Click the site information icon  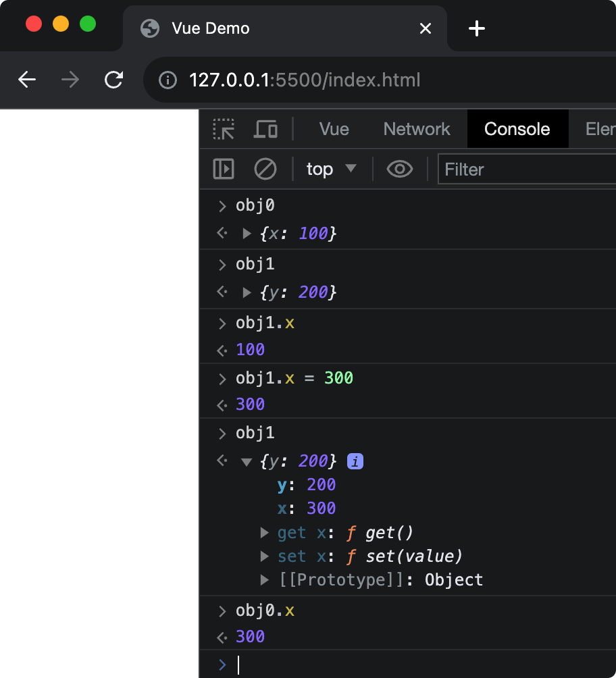click(168, 80)
